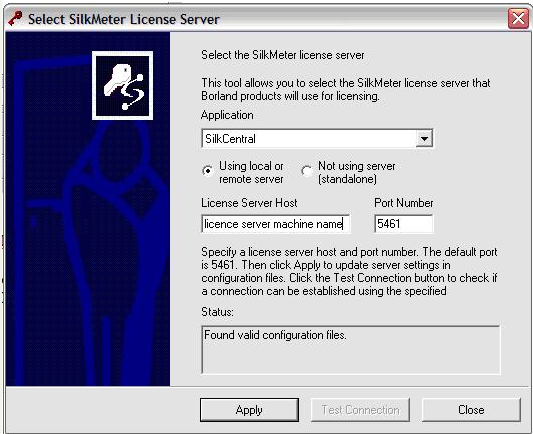The height and width of the screenshot is (434, 533).
Task: Close the SilkMeter dialog with the X
Action: pos(518,18)
